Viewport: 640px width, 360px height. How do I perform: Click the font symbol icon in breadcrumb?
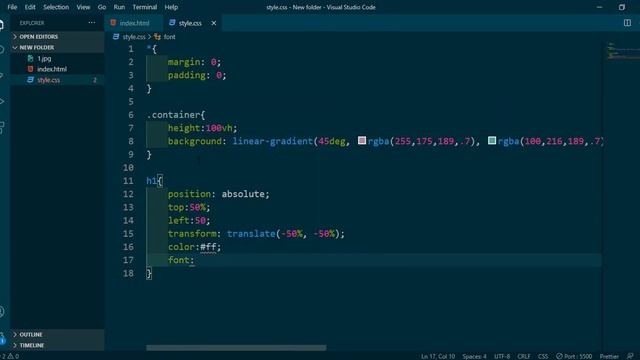tap(157, 37)
